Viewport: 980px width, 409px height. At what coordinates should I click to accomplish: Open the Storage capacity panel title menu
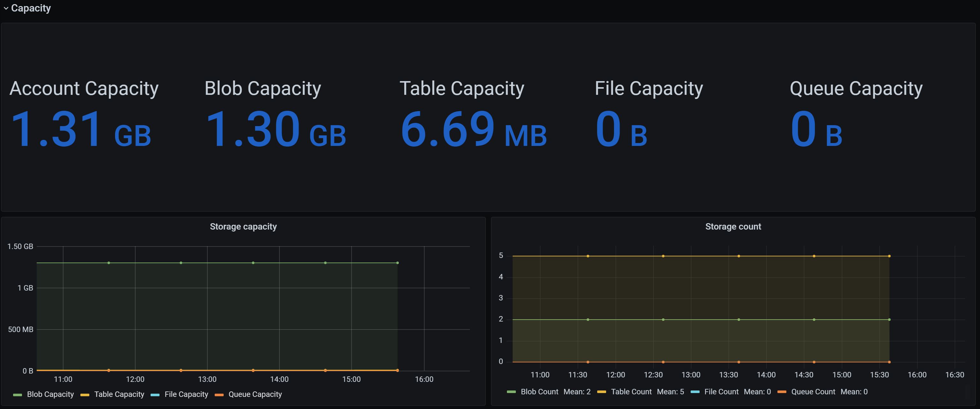click(x=243, y=227)
